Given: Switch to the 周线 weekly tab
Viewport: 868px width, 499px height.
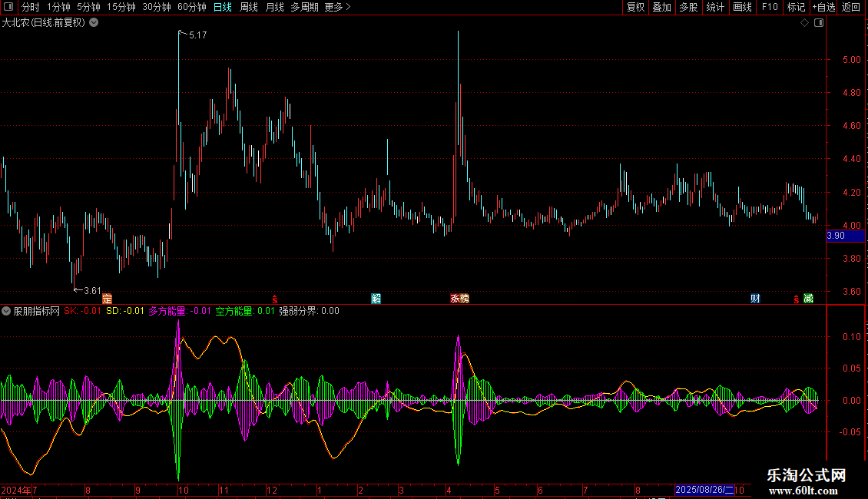Looking at the screenshot, I should point(248,7).
